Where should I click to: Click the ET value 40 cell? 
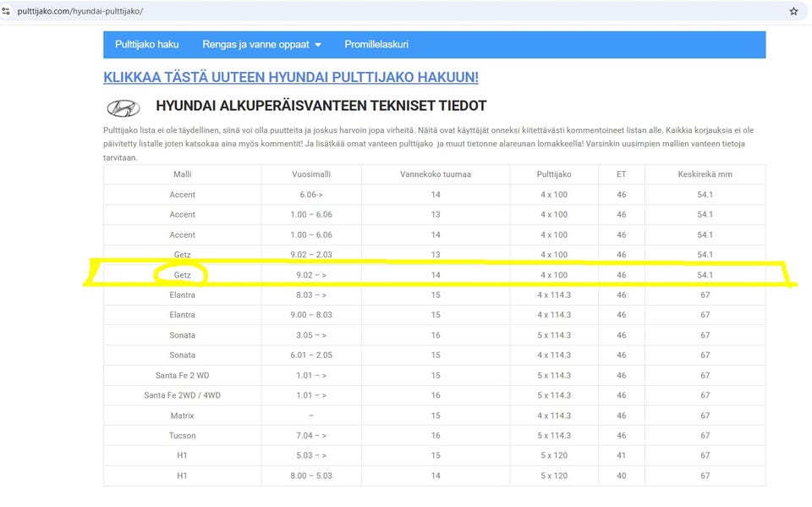click(x=622, y=476)
